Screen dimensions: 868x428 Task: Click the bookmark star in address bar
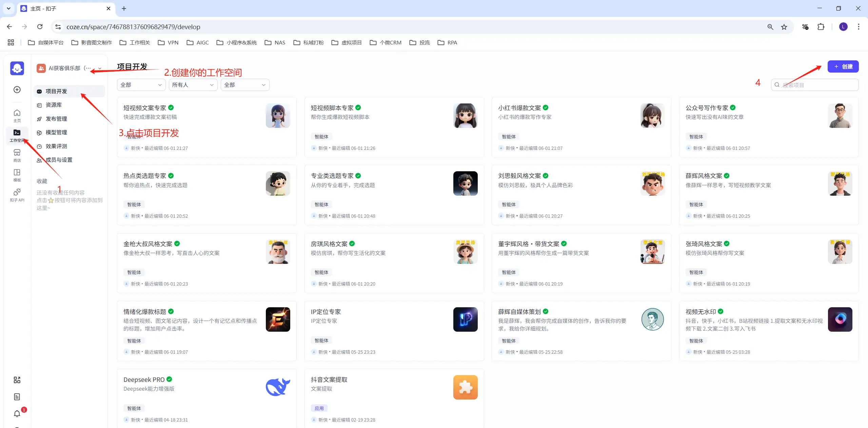[x=784, y=27]
